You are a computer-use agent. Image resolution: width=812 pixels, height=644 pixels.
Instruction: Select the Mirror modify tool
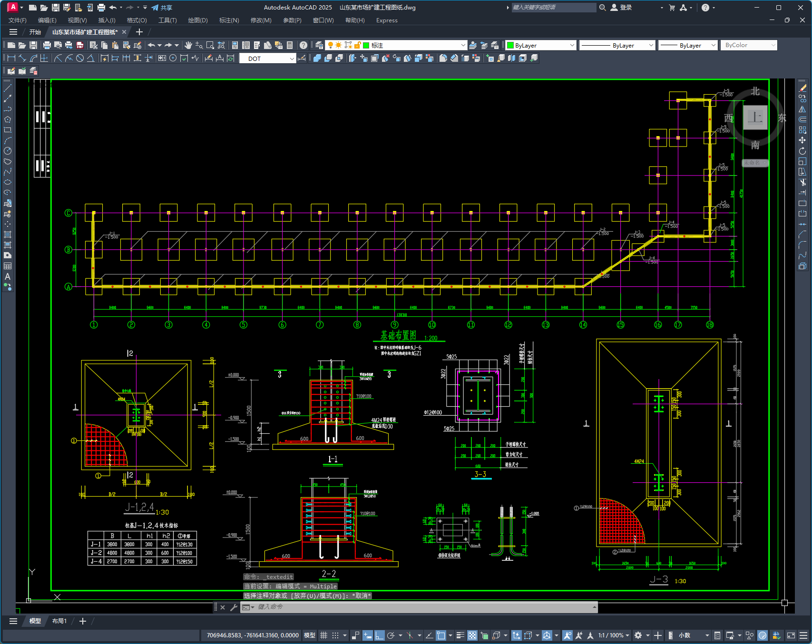pos(802,109)
